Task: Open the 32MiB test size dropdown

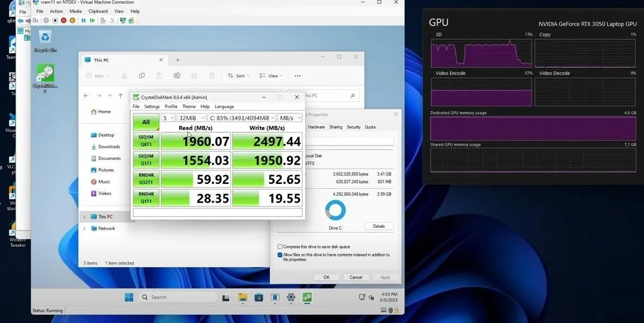Action: pyautogui.click(x=192, y=118)
